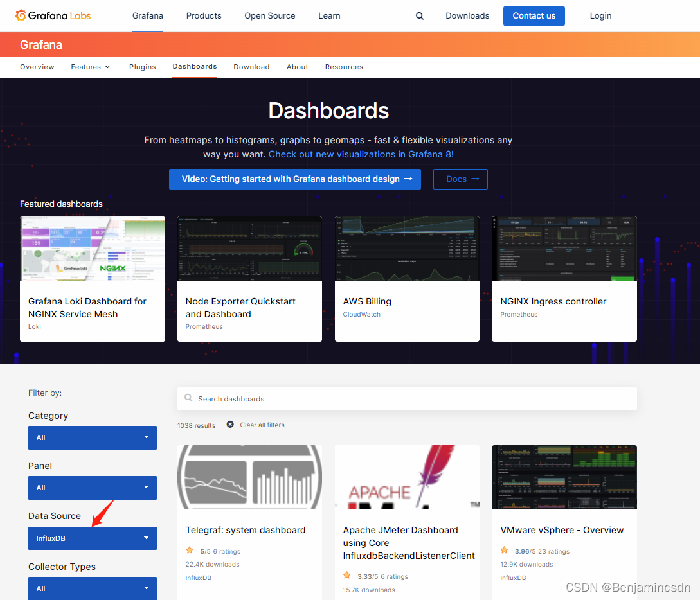Select the Dashboards tab

point(195,66)
